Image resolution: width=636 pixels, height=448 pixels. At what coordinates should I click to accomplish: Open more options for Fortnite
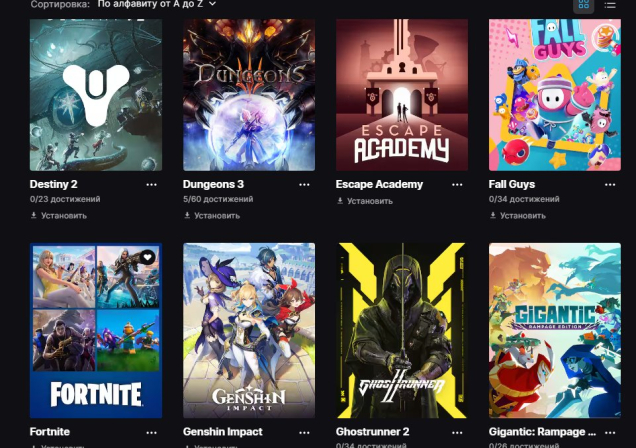point(151,433)
